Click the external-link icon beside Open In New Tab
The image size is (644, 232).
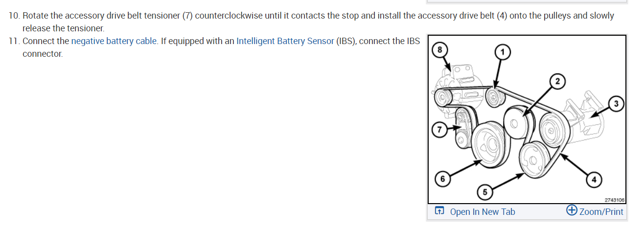(439, 211)
